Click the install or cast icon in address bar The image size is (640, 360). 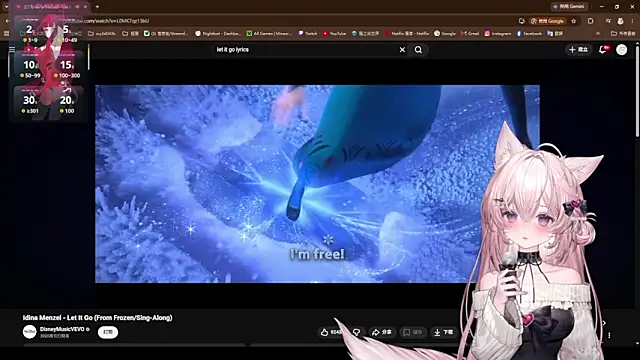521,21
